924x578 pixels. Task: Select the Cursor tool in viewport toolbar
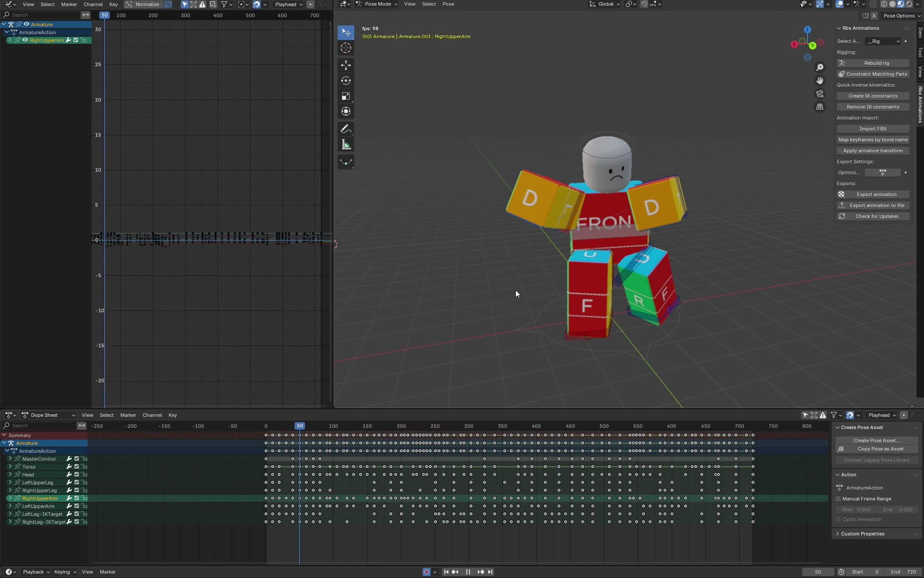pyautogui.click(x=346, y=48)
